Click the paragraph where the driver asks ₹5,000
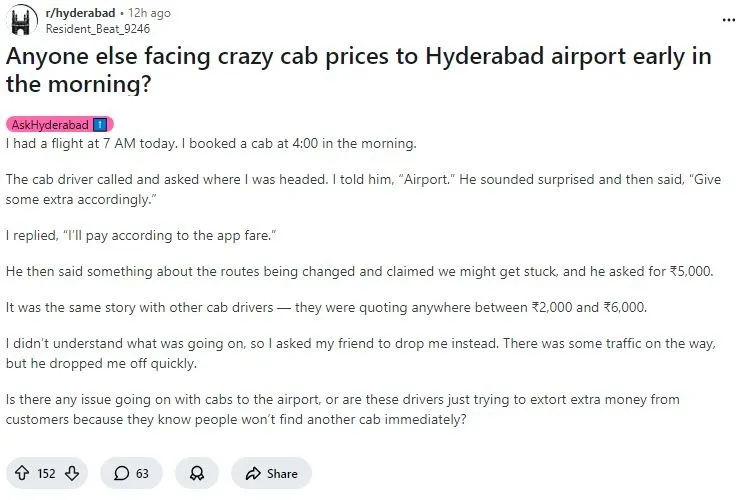This screenshot has height=500, width=745. [359, 271]
